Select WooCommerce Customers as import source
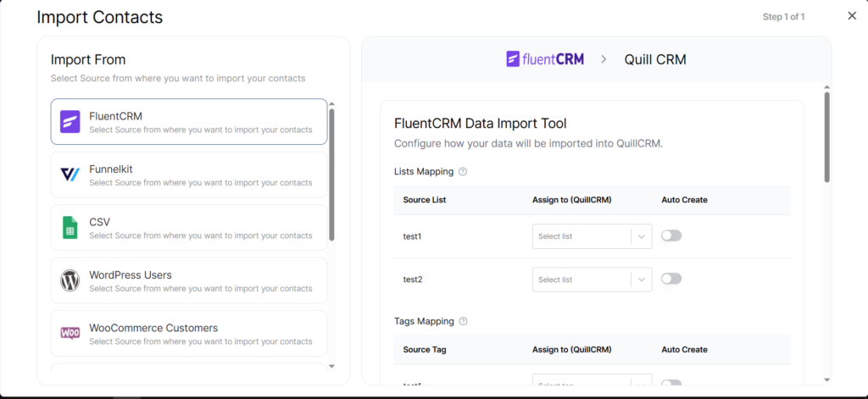 189,334
